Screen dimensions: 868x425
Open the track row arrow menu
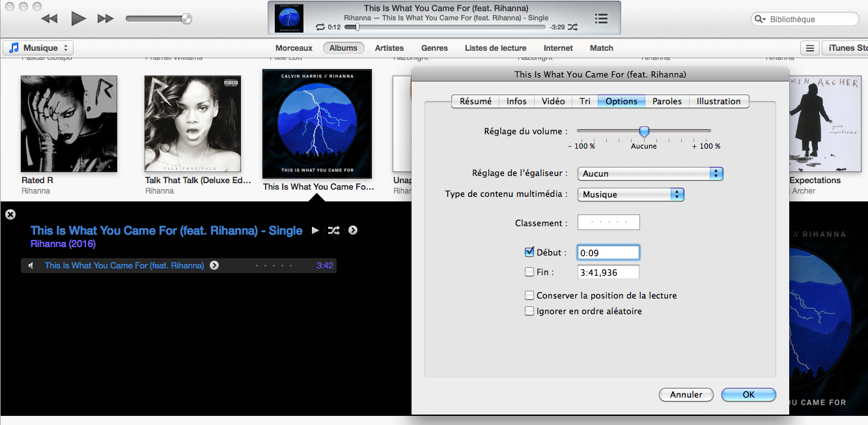tap(214, 265)
